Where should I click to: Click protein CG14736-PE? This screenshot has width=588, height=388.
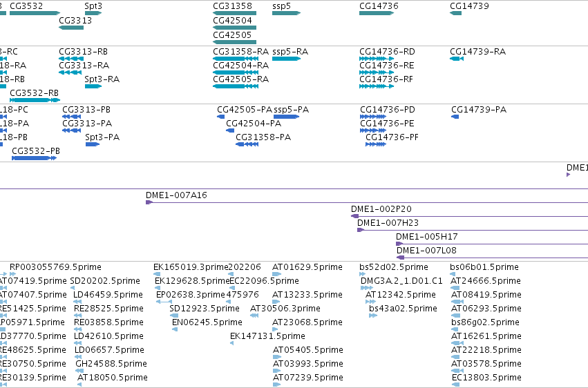pyautogui.click(x=373, y=130)
